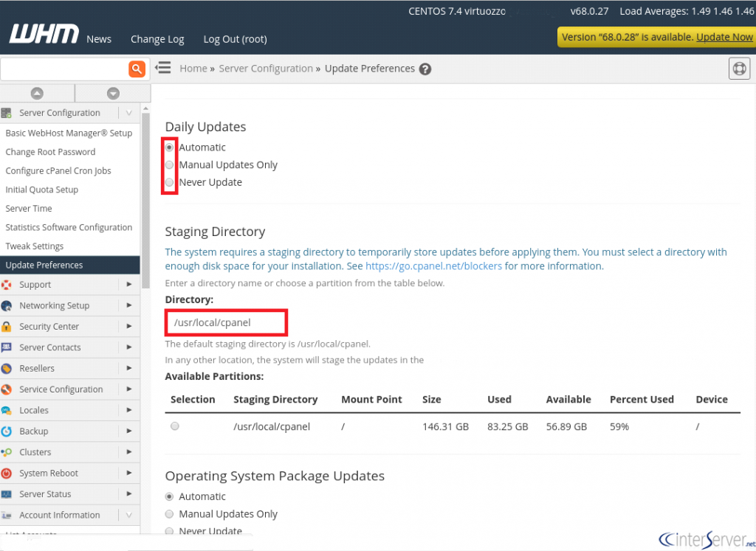Click the Service Configuration icon

(6, 389)
